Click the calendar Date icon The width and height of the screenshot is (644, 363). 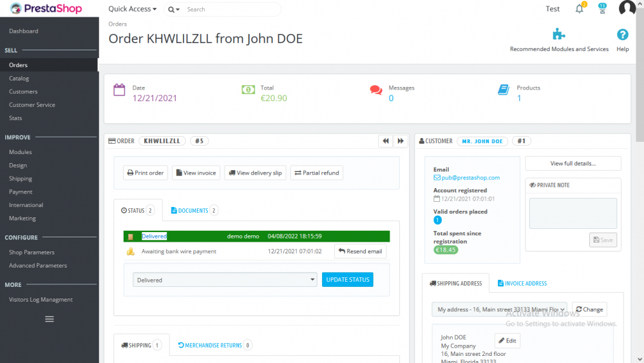pos(119,90)
